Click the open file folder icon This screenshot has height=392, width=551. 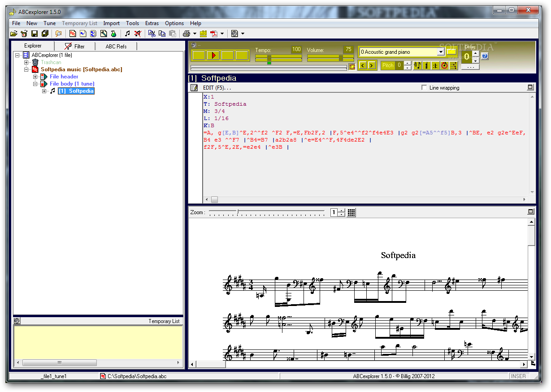pyautogui.click(x=14, y=34)
